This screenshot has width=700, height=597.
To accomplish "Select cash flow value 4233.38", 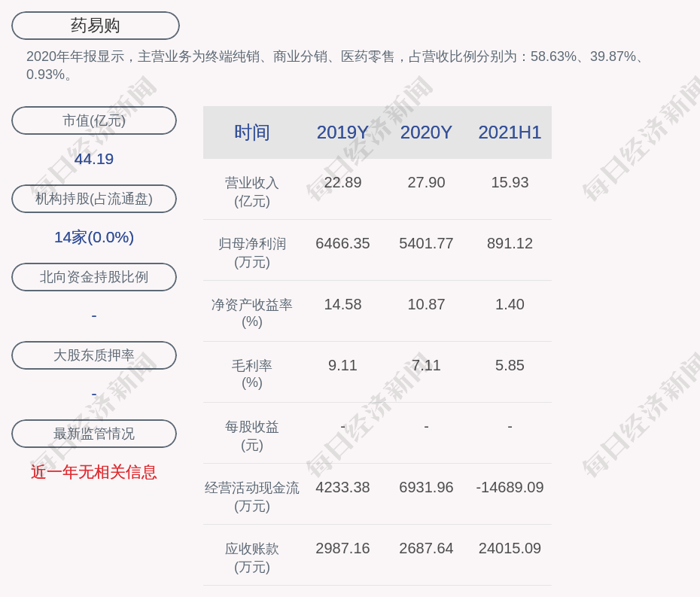I will pyautogui.click(x=343, y=487).
